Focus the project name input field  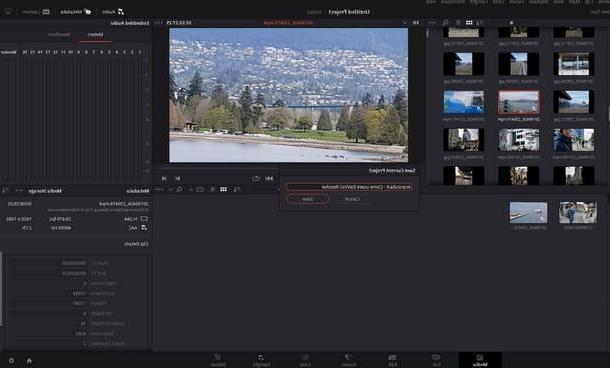(349, 187)
